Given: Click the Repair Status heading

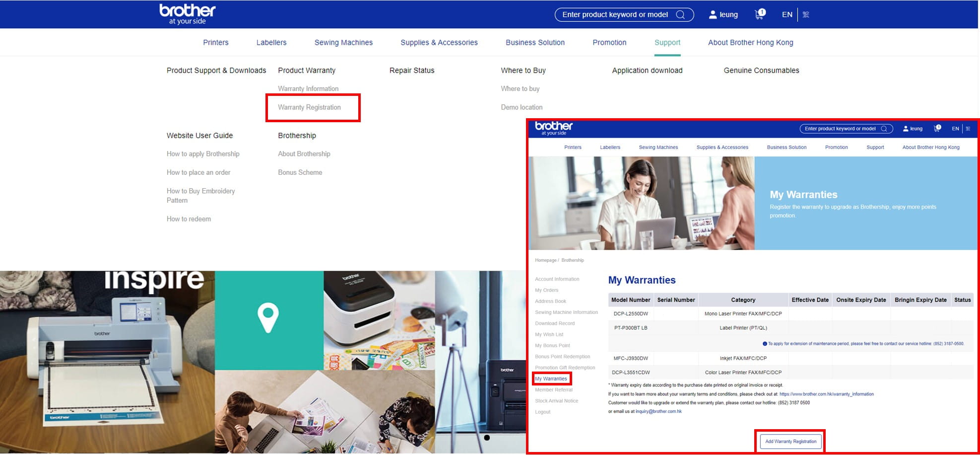Looking at the screenshot, I should tap(411, 71).
